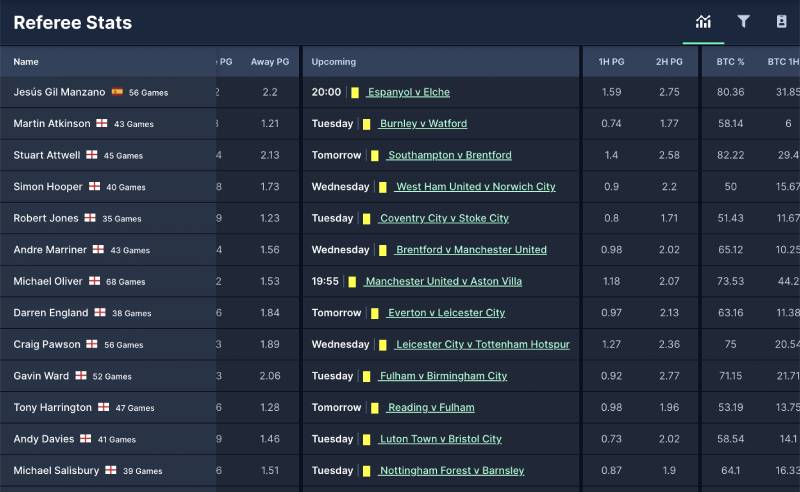Click yellow card icon for Reading v Fulham
Screen dimensions: 800x492
pyautogui.click(x=375, y=408)
